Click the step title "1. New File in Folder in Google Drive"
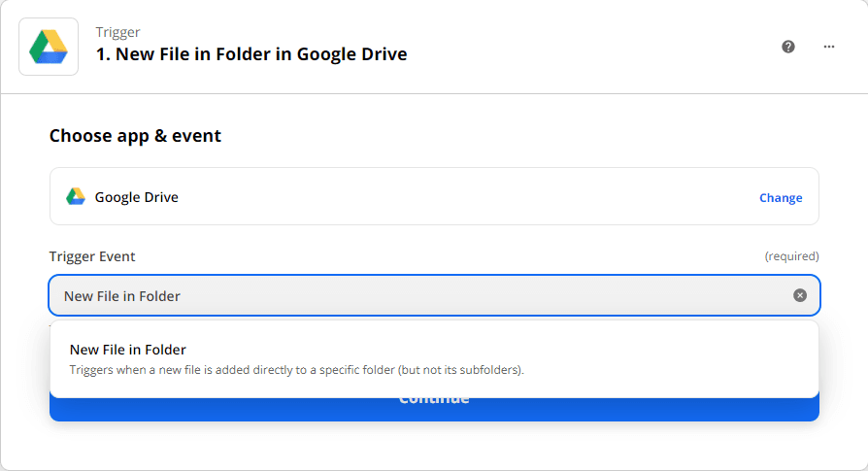Viewport: 868px width, 471px height. [251, 54]
